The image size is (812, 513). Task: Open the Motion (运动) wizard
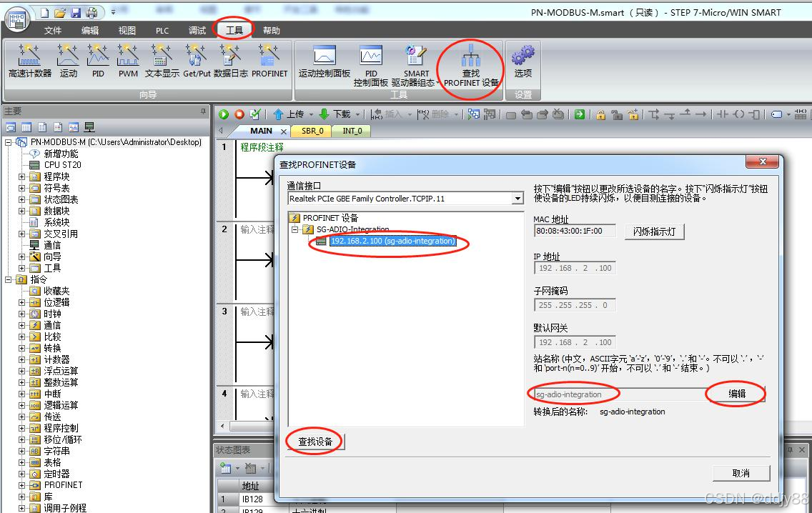click(x=69, y=61)
